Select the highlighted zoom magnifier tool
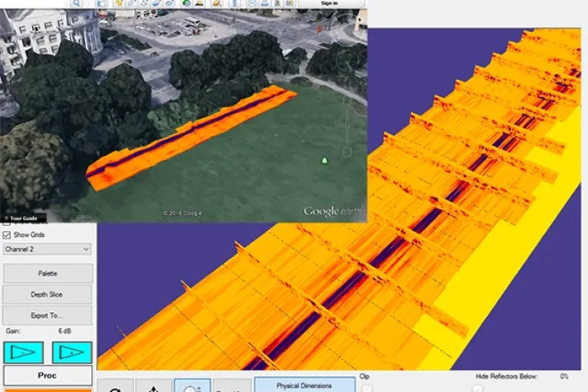Image resolution: width=588 pixels, height=392 pixels. (x=192, y=386)
